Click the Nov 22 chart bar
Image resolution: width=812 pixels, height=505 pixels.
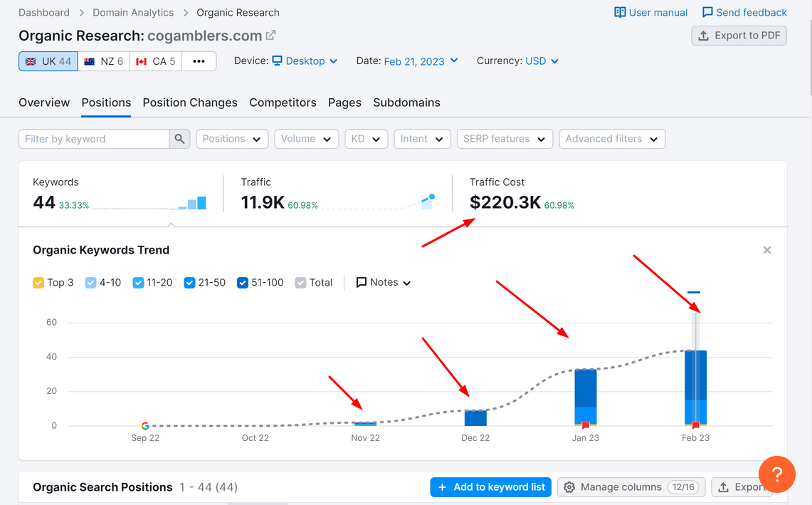click(366, 424)
